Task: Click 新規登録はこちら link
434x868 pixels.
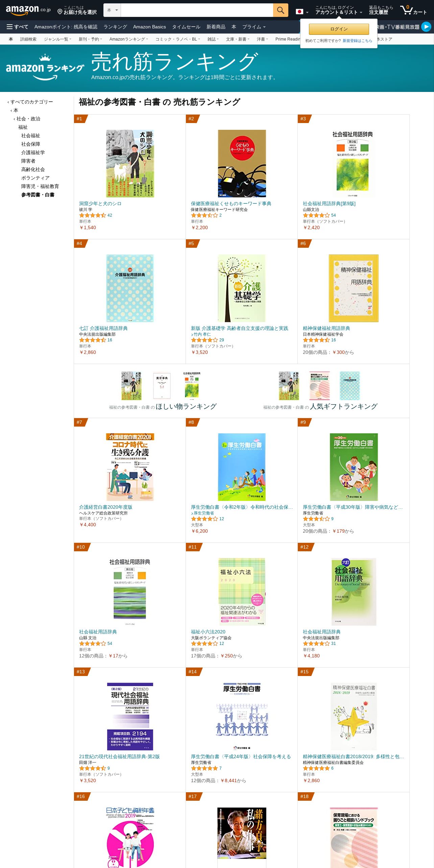Action: coord(357,41)
